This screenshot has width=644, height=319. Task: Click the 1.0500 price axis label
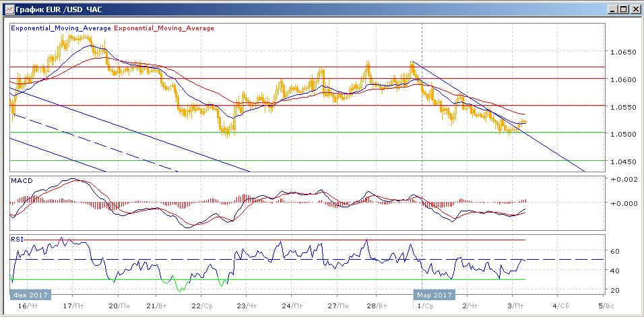point(619,135)
